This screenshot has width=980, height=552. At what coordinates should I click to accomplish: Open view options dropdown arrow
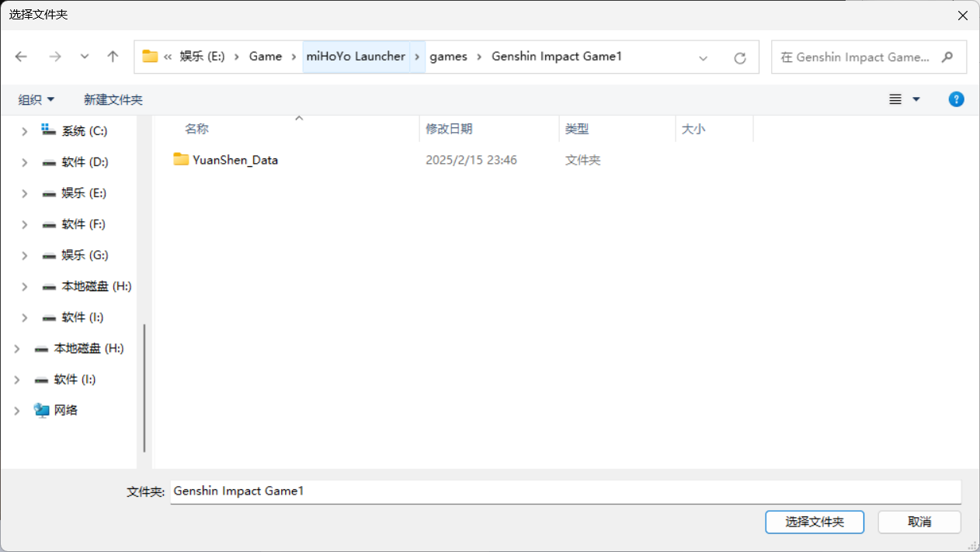tap(916, 99)
